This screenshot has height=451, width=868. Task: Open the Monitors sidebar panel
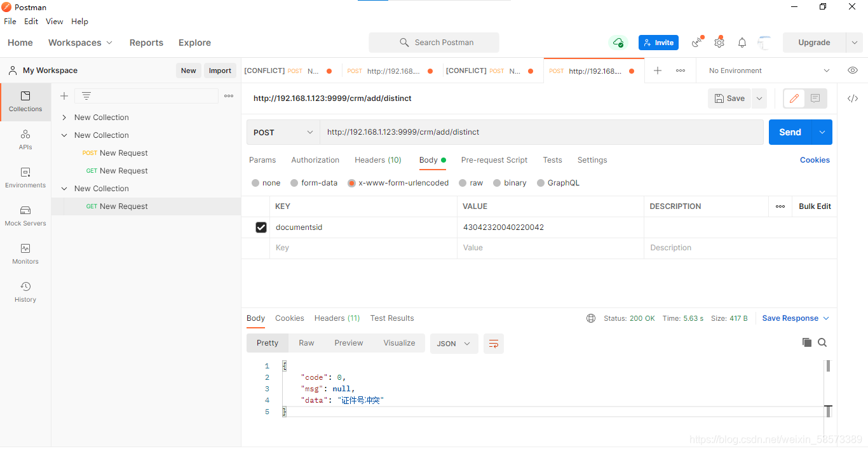[x=25, y=254]
